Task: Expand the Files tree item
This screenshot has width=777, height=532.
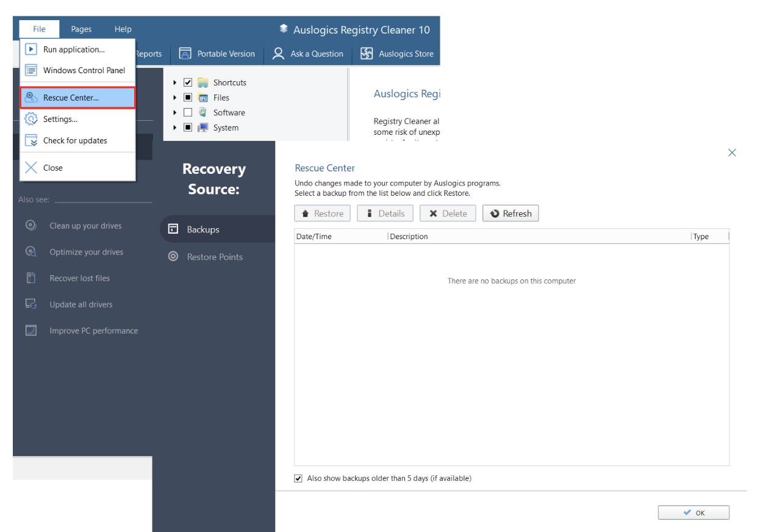Action: (x=175, y=97)
